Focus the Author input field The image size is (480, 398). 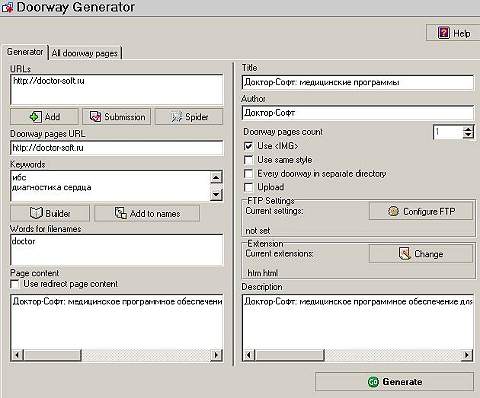click(357, 113)
